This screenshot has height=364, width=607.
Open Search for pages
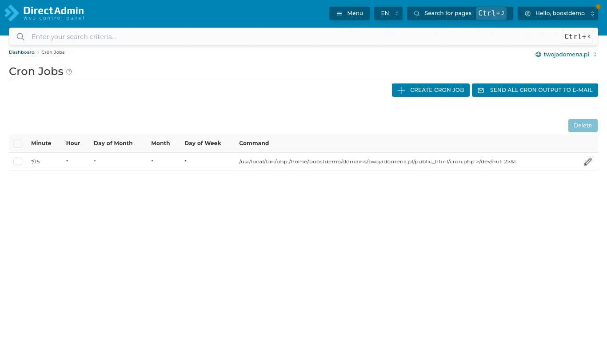pyautogui.click(x=460, y=13)
